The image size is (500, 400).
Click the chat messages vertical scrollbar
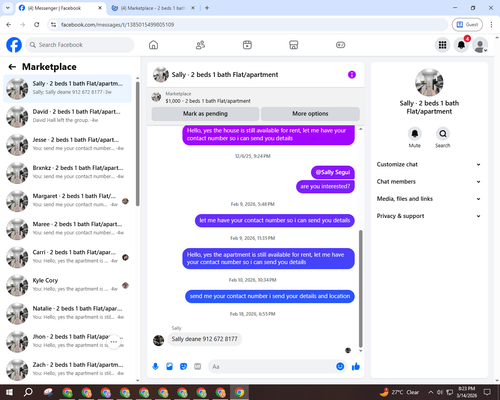point(360,289)
